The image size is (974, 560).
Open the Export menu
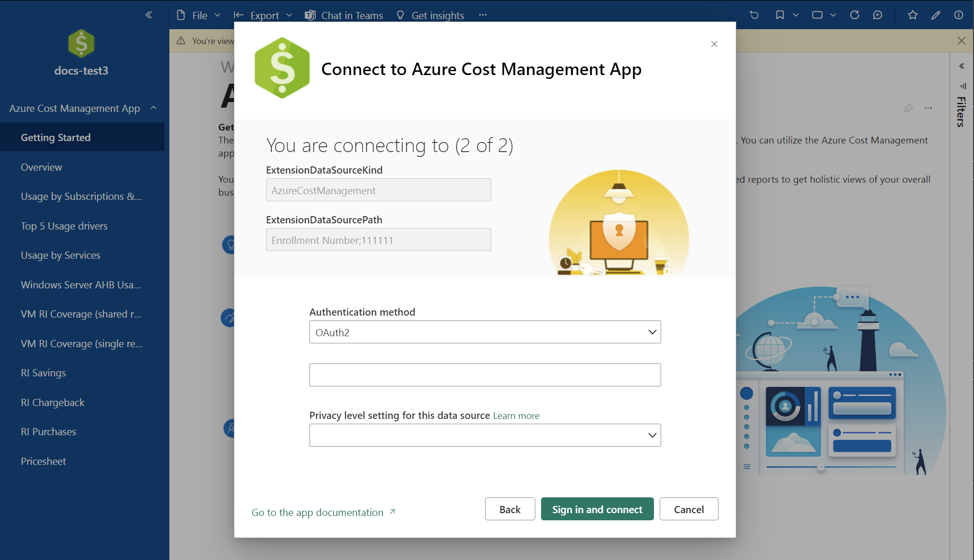click(x=263, y=15)
